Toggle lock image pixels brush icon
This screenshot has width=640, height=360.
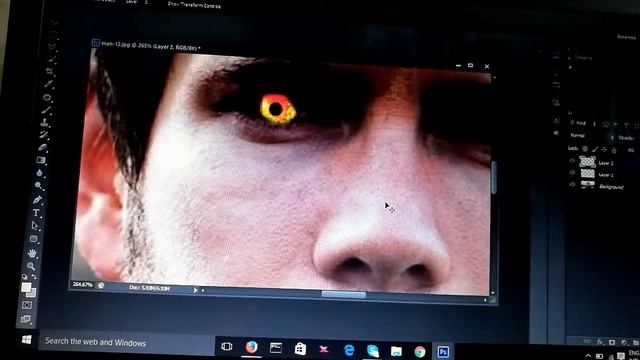pos(595,149)
